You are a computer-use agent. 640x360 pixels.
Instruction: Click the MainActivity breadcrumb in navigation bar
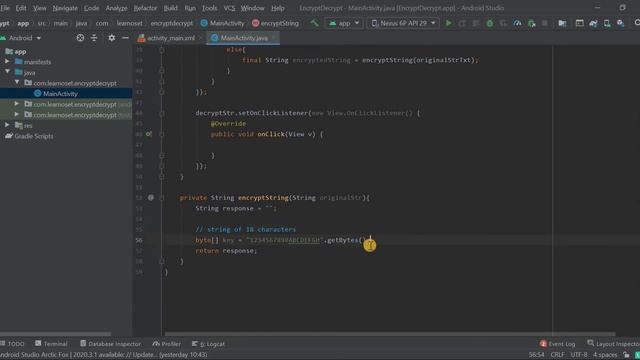[x=222, y=23]
